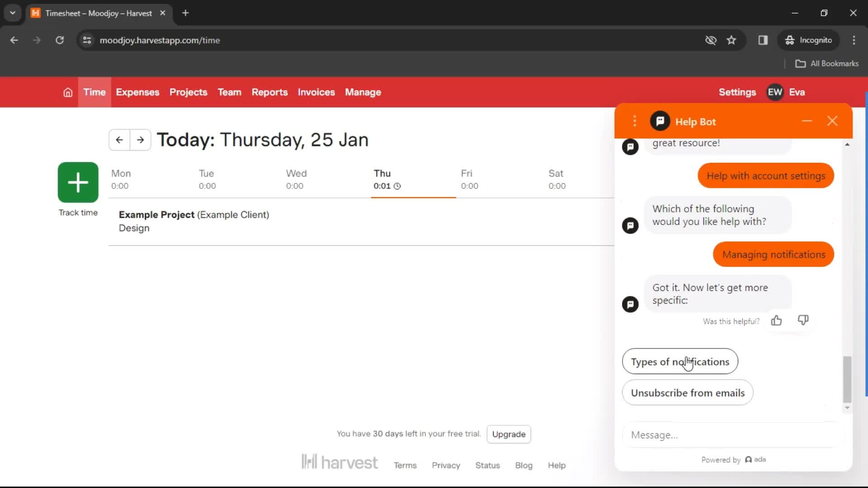Image resolution: width=868 pixels, height=488 pixels.
Task: Open Help Bot options three-dot menu
Action: click(x=635, y=121)
